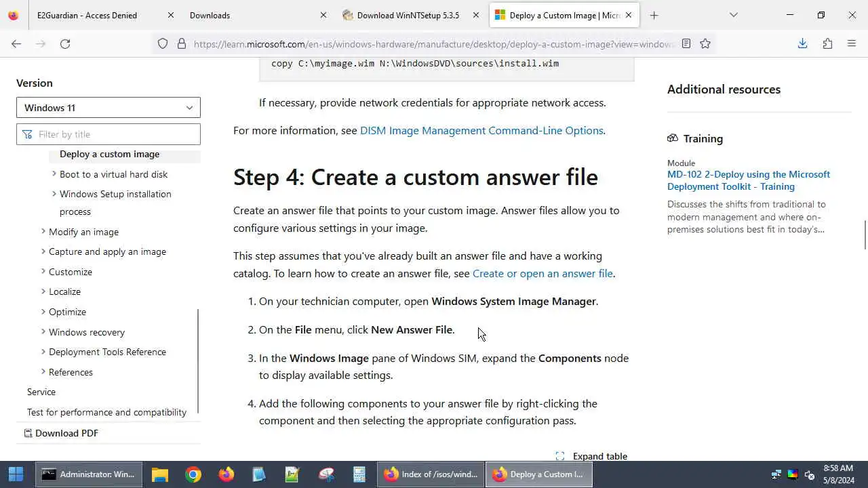868x488 pixels.
Task: Click Expand table button
Action: pos(591,456)
